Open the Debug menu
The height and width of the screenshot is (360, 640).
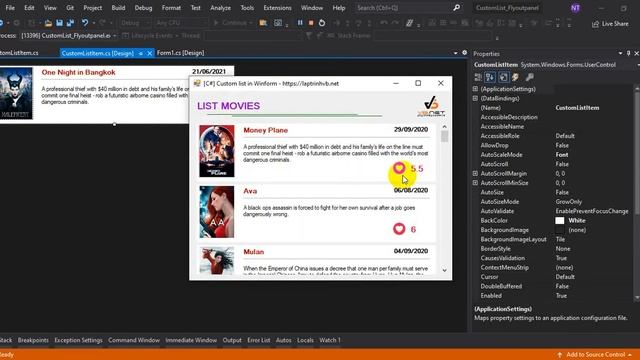143,8
